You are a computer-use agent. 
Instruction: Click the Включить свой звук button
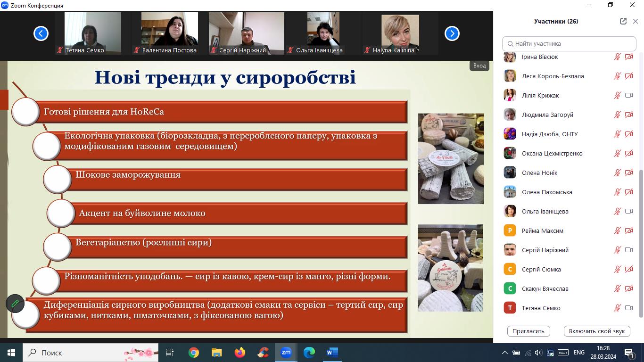tap(596, 331)
